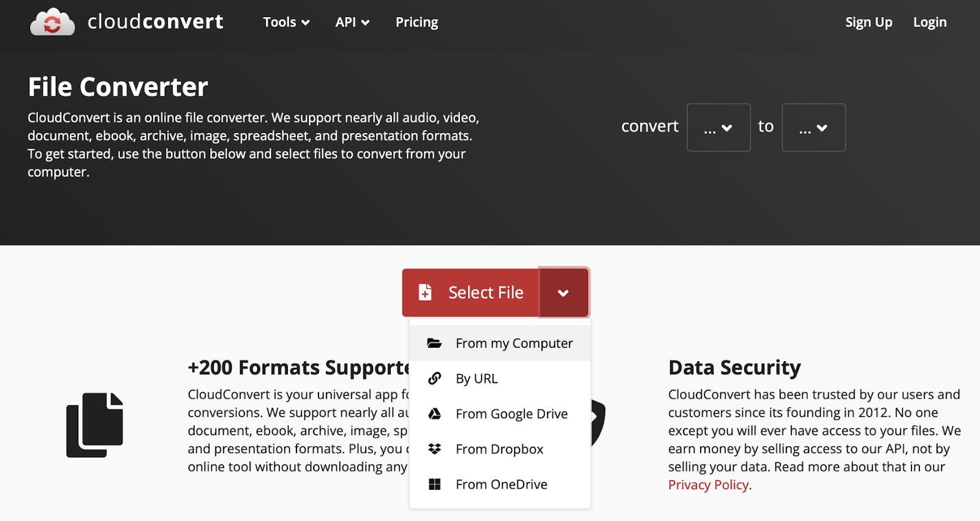Click the partially hidden shield icon

598,422
